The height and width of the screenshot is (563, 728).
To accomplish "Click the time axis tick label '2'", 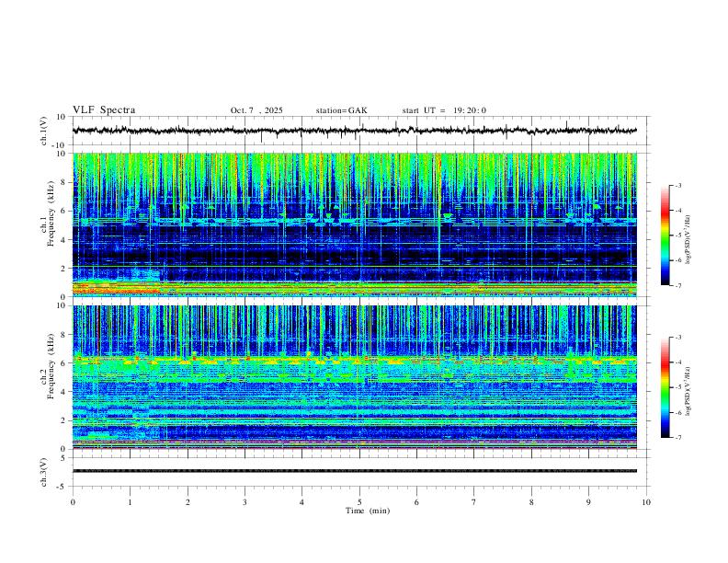I will coord(188,502).
